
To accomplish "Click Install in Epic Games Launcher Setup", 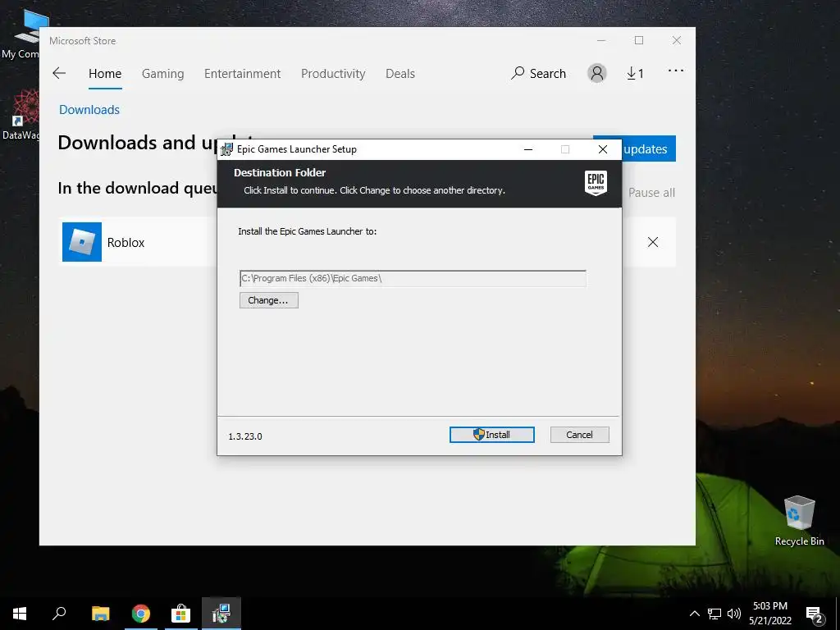I will [x=492, y=435].
